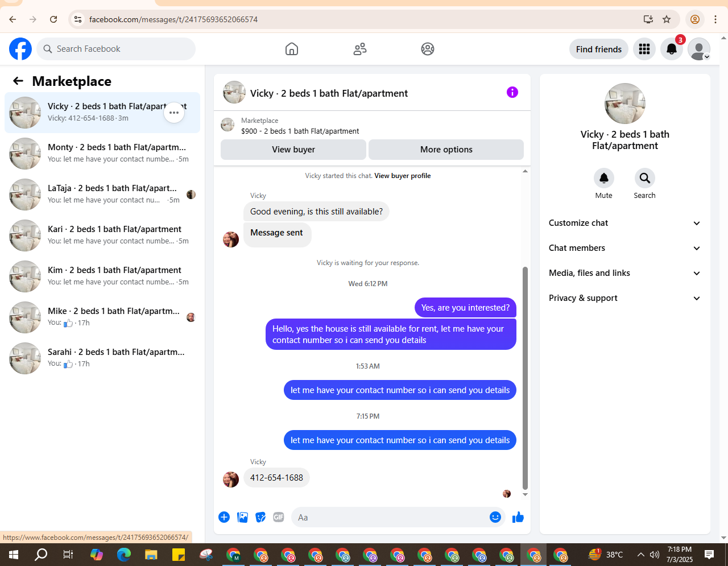Open Task View on the taskbar
Viewport: 728px width, 566px height.
tap(68, 555)
